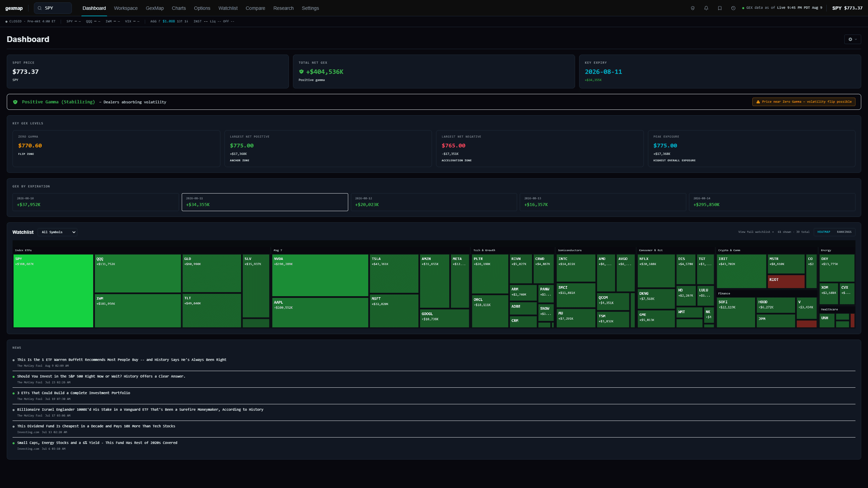The height and width of the screenshot is (488, 868).
Task: Open news about Warren Buffett ETF recommendation
Action: 122,360
